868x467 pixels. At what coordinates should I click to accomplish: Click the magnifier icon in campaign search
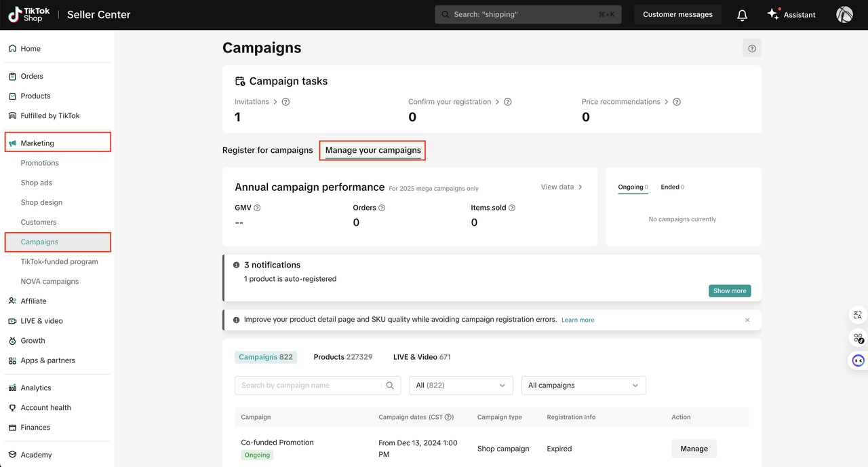(390, 386)
